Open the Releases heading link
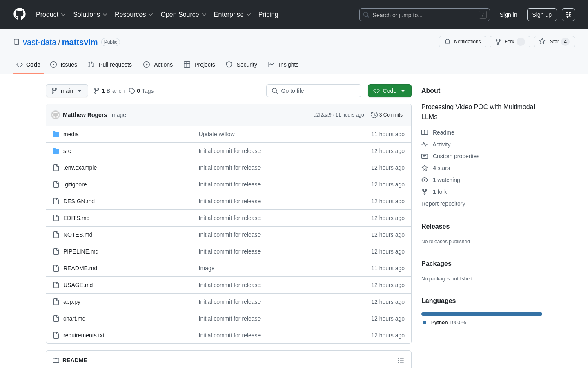The height and width of the screenshot is (368, 588). coord(435,227)
